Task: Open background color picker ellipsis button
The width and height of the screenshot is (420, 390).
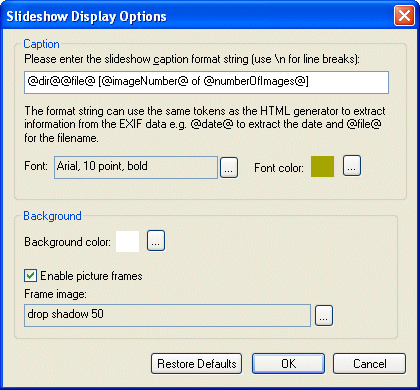Action: coord(156,240)
